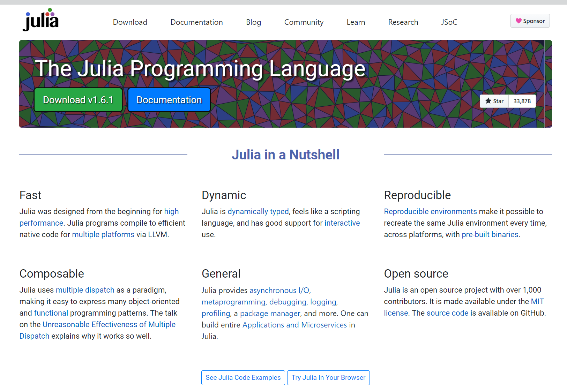Click the Reproducible heading
567x392 pixels.
pyautogui.click(x=417, y=195)
